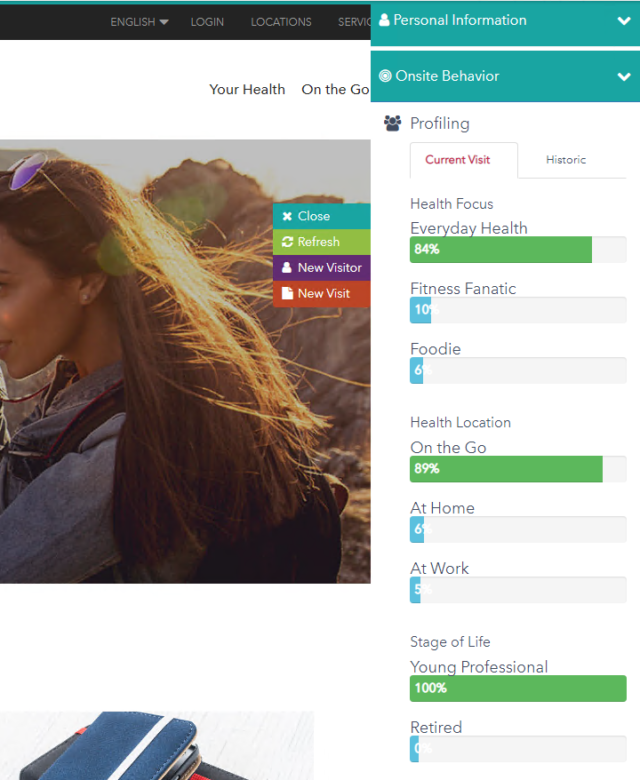Click the Onsite Behavior target icon

tap(385, 76)
